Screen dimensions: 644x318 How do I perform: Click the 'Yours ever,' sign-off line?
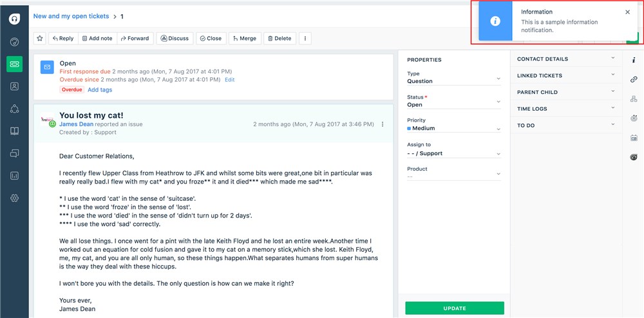pyautogui.click(x=75, y=301)
